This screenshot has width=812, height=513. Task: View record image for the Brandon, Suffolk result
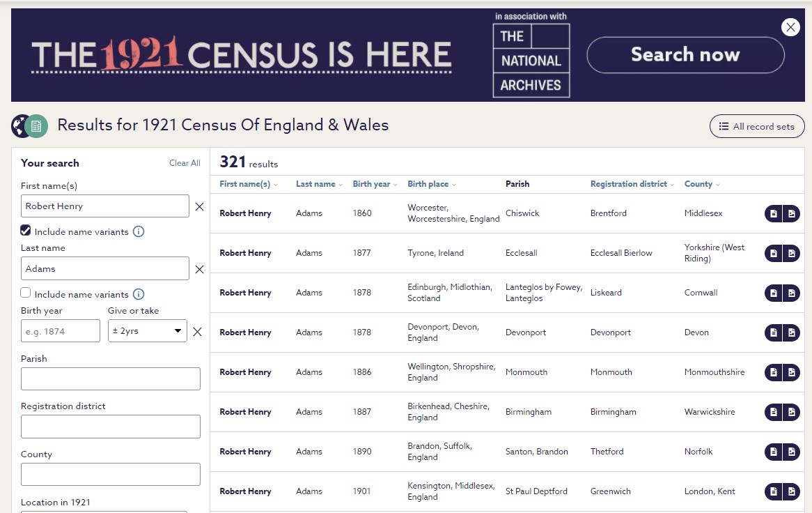(x=792, y=452)
